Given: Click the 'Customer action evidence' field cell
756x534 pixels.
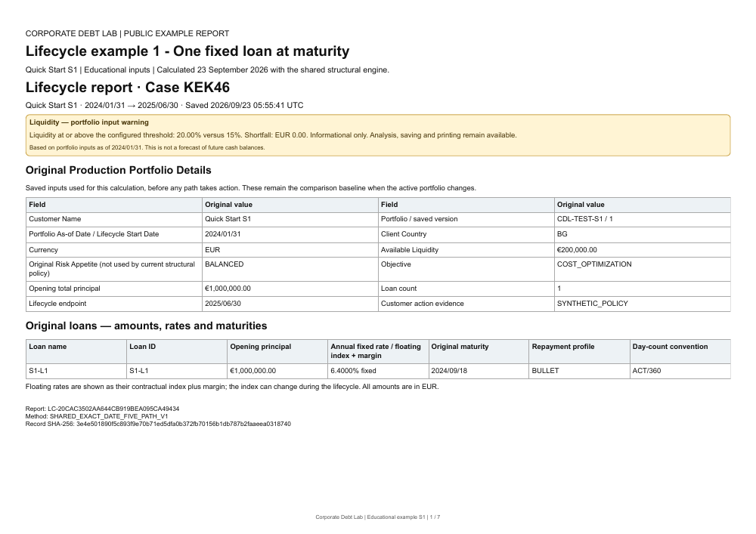Looking at the screenshot, I should pyautogui.click(x=466, y=304).
